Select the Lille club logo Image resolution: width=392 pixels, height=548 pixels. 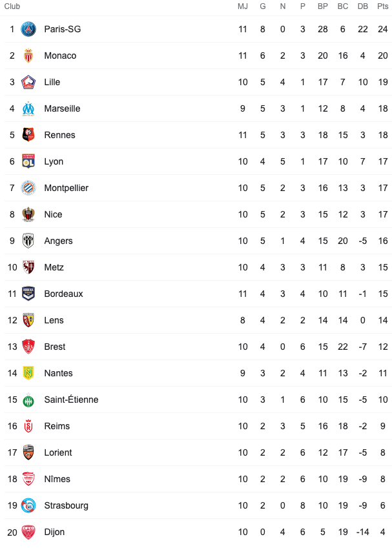pyautogui.click(x=28, y=82)
